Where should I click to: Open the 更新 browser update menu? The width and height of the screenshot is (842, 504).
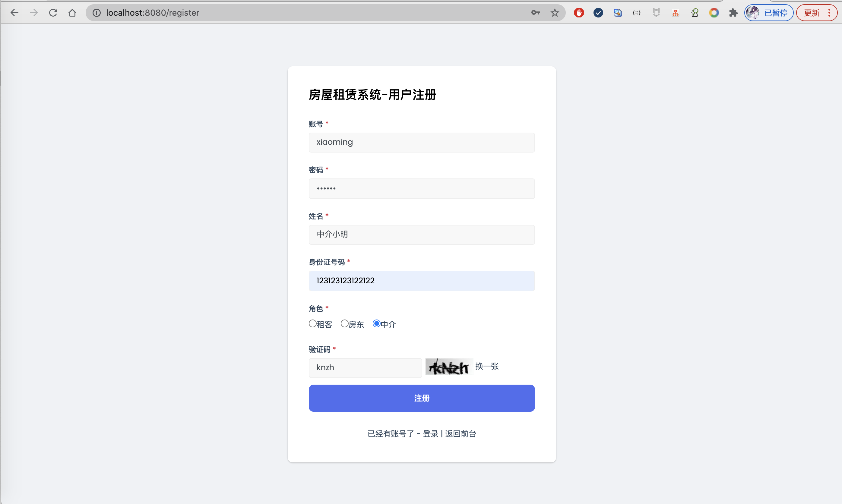[x=816, y=13]
